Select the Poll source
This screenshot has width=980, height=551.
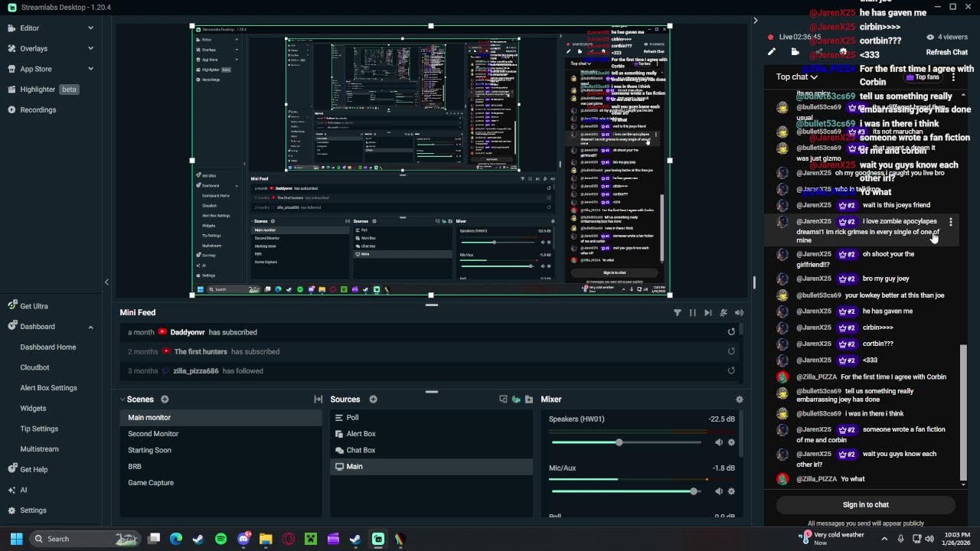click(431, 418)
